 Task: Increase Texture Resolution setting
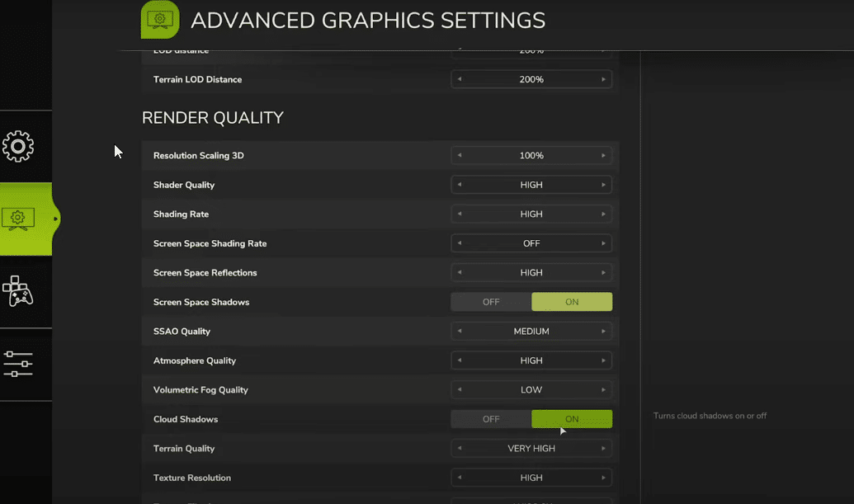click(x=604, y=478)
